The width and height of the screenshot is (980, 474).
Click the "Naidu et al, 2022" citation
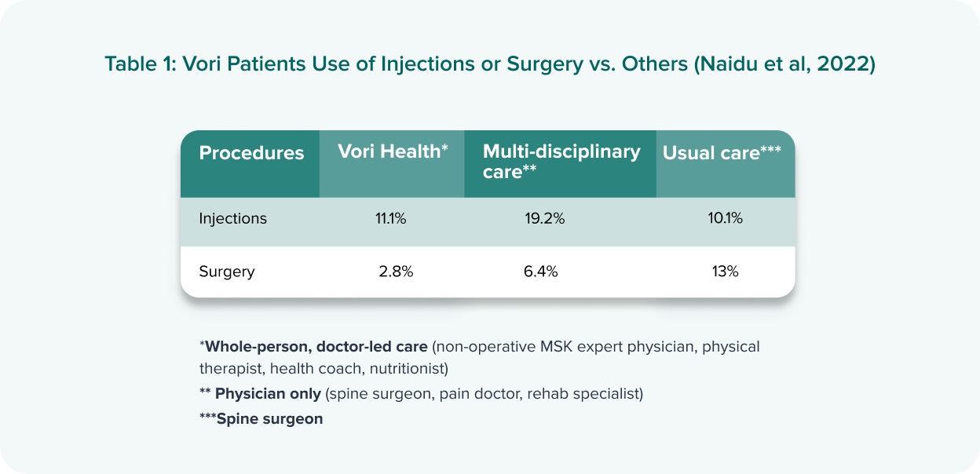click(x=785, y=64)
